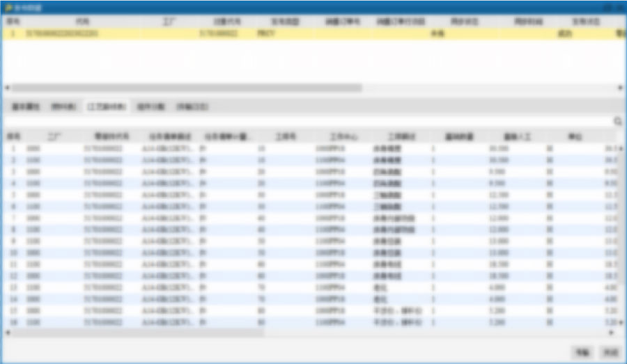
Task: Open the fifth, last tab in the tab strip
Action: click(x=192, y=106)
